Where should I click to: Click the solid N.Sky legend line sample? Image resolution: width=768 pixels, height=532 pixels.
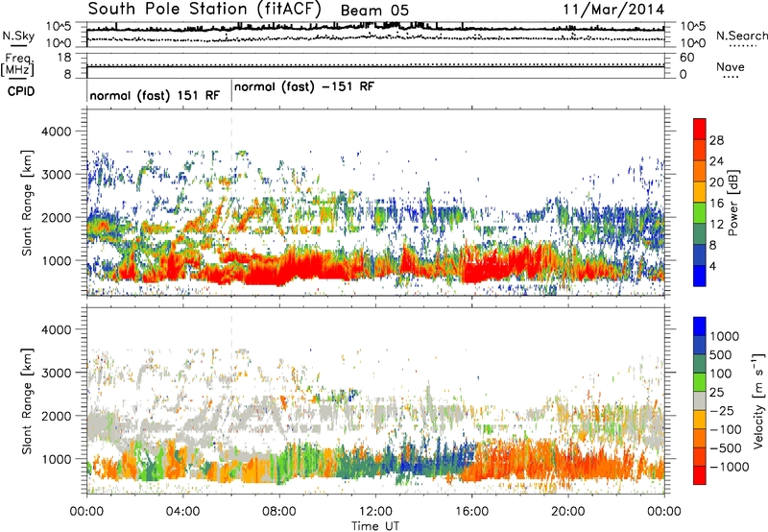coord(18,45)
